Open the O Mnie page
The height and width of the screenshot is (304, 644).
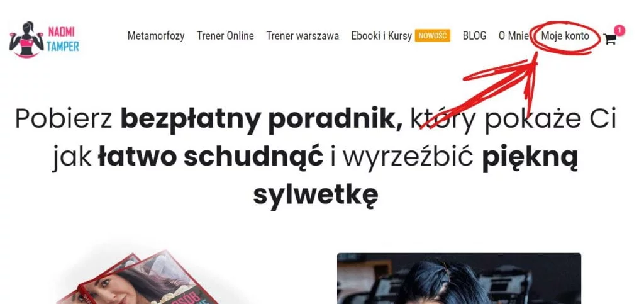[x=513, y=36]
